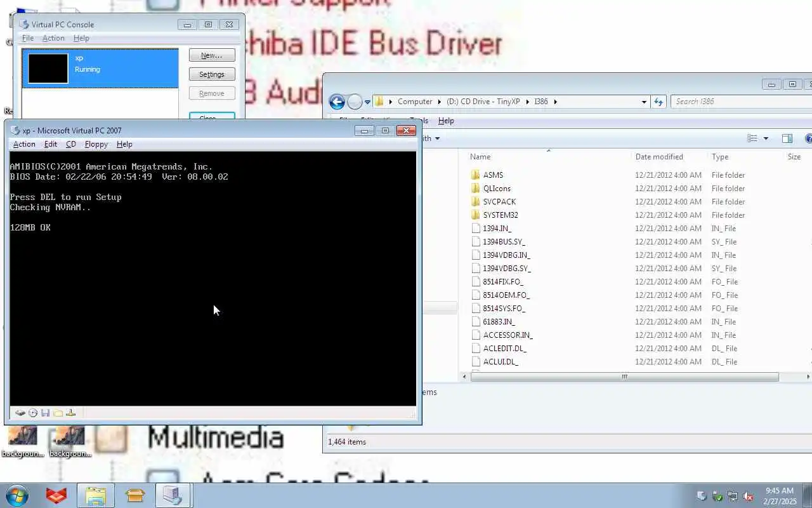Screen dimensions: 812x508
Task: Expand the chevron after Computer in address bar
Action: pyautogui.click(x=439, y=102)
